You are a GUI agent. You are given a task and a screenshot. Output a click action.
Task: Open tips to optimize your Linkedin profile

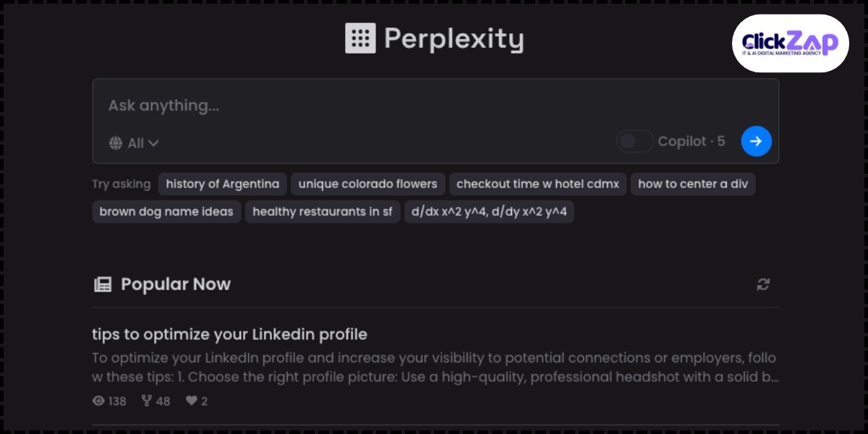[x=229, y=334]
